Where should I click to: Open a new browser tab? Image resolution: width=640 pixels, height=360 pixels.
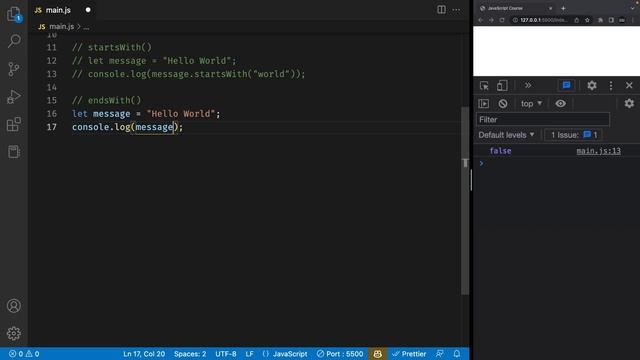[x=563, y=8]
